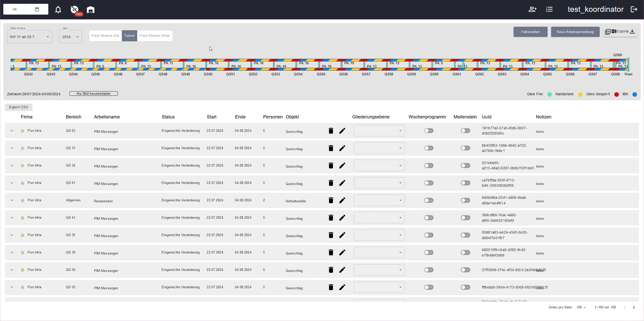Select Freie Strecke West tab
The width and height of the screenshot is (644, 321).
155,36
